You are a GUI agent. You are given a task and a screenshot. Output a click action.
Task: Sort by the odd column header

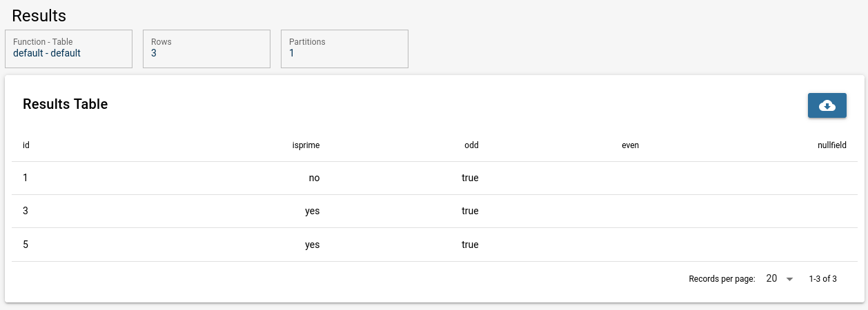pyautogui.click(x=471, y=145)
